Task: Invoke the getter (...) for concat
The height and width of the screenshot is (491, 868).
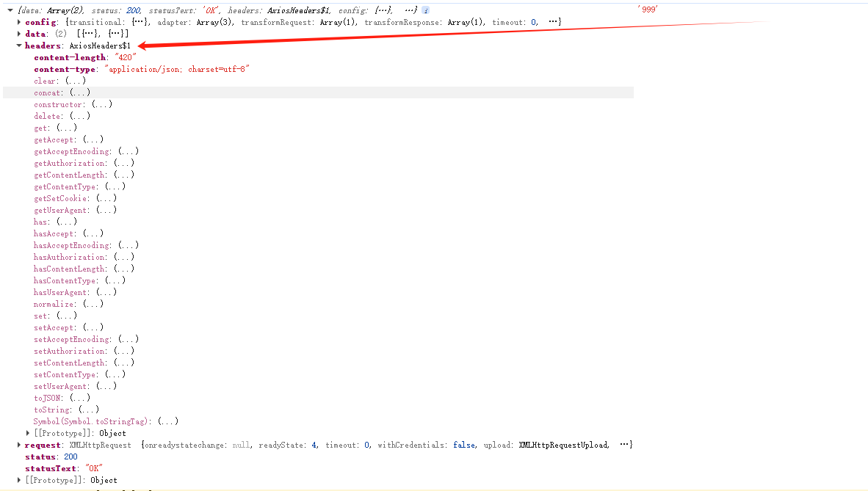Action: (80, 92)
